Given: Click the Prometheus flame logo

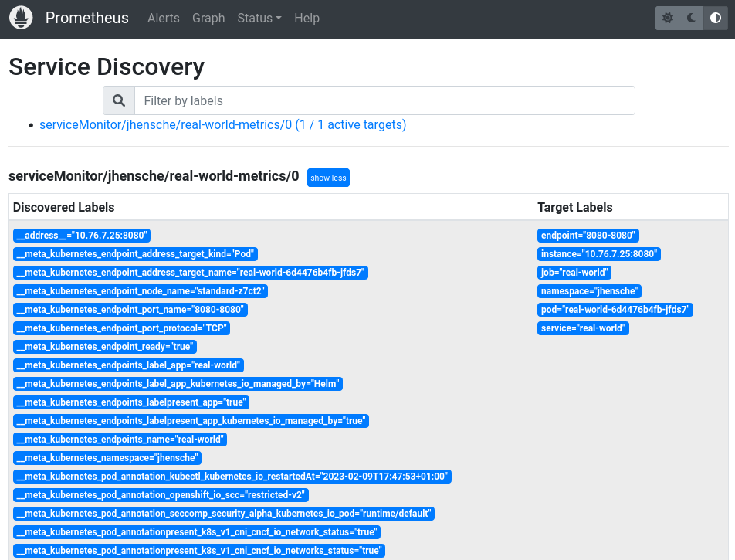Looking at the screenshot, I should pyautogui.click(x=21, y=18).
